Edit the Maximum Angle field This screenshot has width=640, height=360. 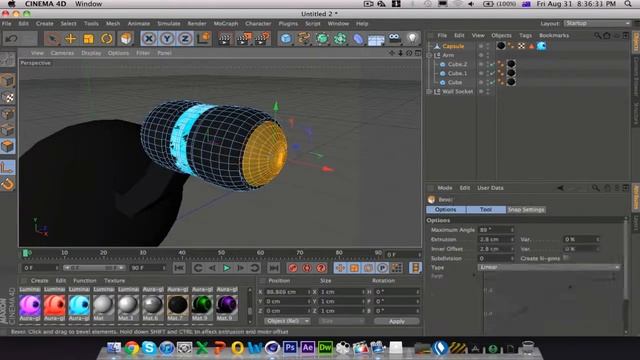[496, 230]
